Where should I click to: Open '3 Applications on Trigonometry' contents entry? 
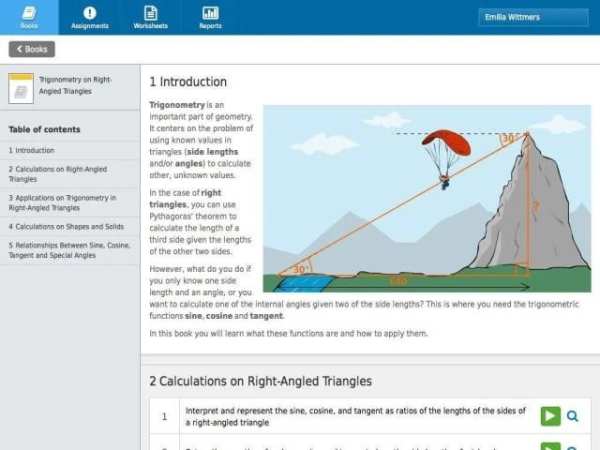(x=70, y=203)
